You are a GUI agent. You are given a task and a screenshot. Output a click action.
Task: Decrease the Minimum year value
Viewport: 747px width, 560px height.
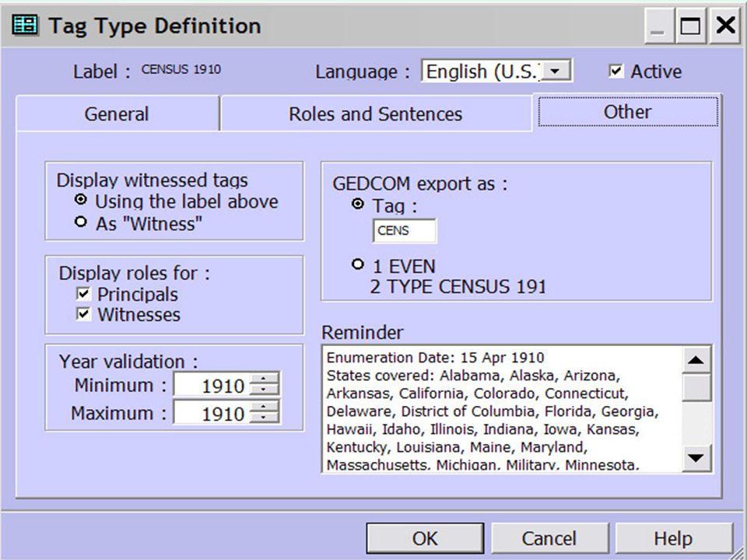(x=264, y=390)
